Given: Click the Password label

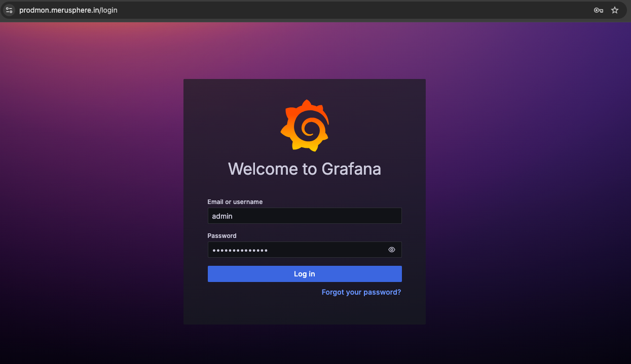Looking at the screenshot, I should click(222, 236).
